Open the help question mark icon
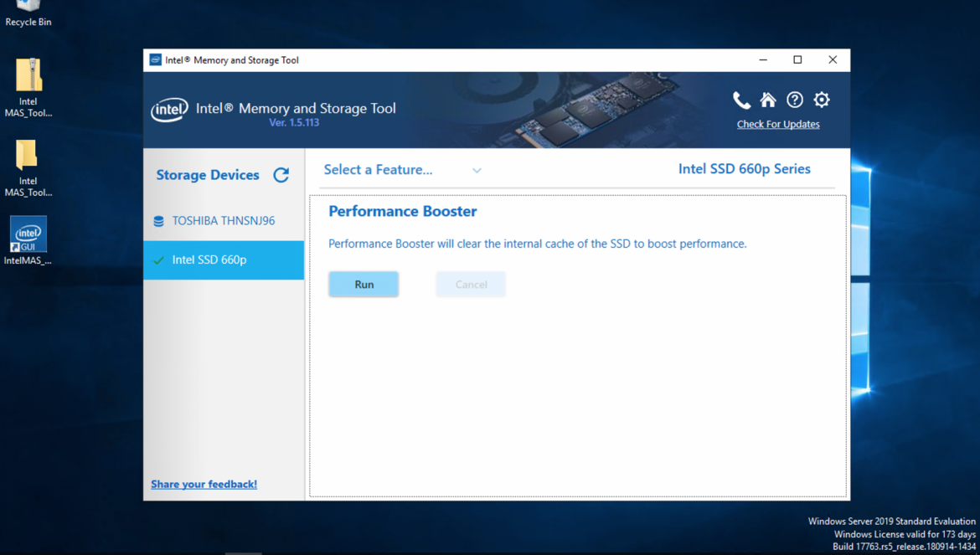 794,100
